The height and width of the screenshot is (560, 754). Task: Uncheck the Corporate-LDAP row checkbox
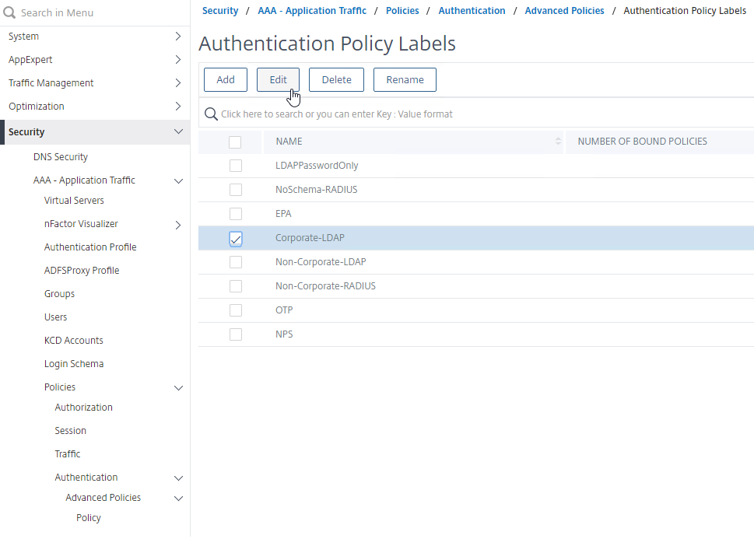click(236, 239)
